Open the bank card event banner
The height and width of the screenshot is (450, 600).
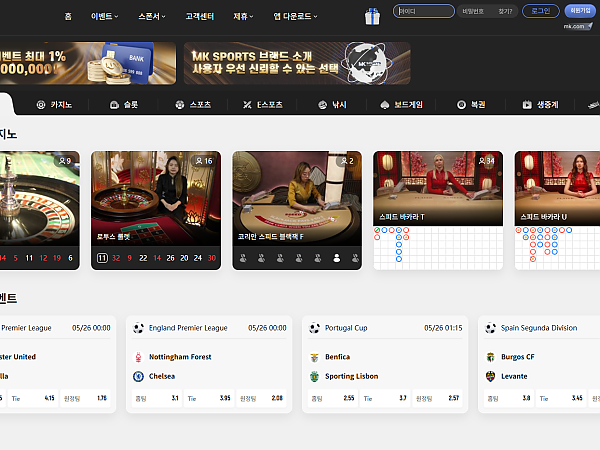point(88,63)
